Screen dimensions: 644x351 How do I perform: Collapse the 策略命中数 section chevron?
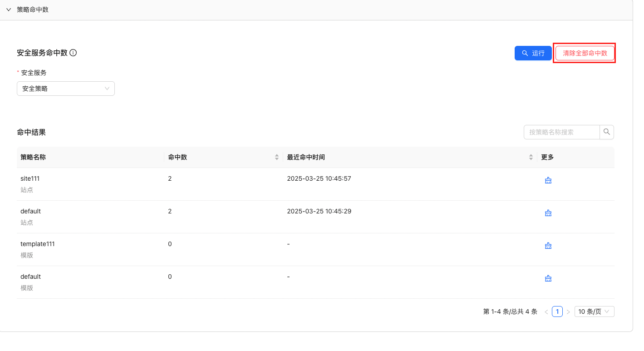tap(8, 10)
